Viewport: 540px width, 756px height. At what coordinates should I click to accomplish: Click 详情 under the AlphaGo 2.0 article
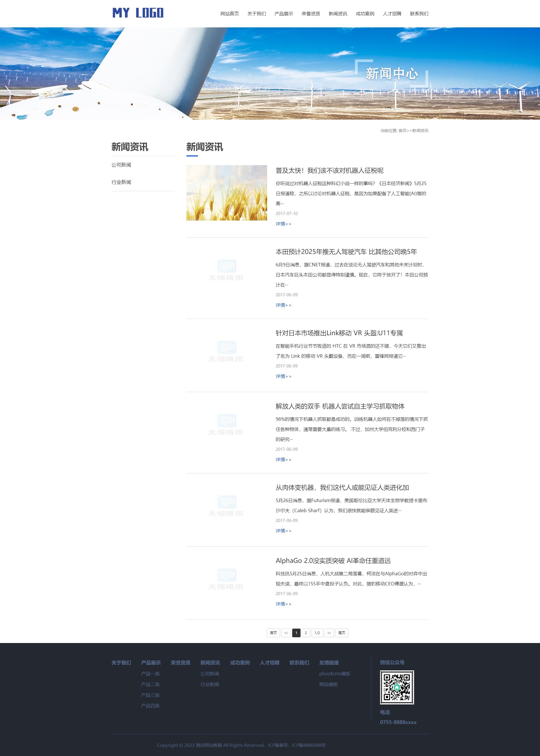tap(283, 604)
